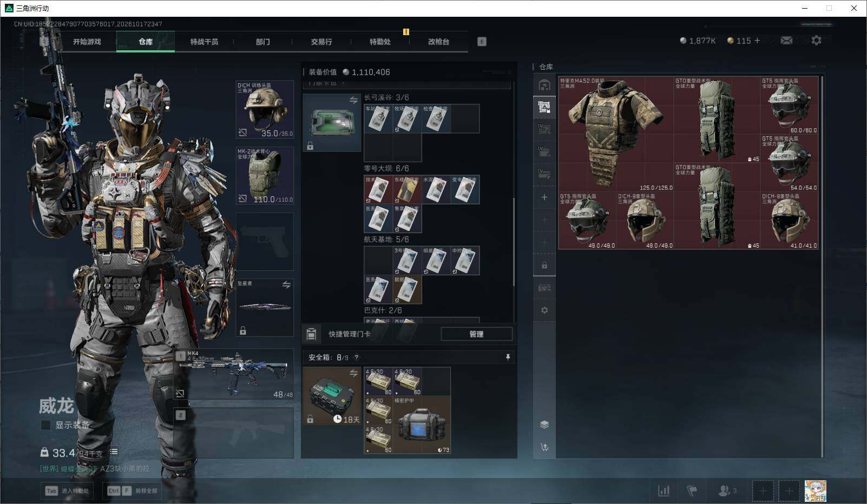Click the keycard panel vertical scrollbar
867x504 pixels.
[x=514, y=242]
